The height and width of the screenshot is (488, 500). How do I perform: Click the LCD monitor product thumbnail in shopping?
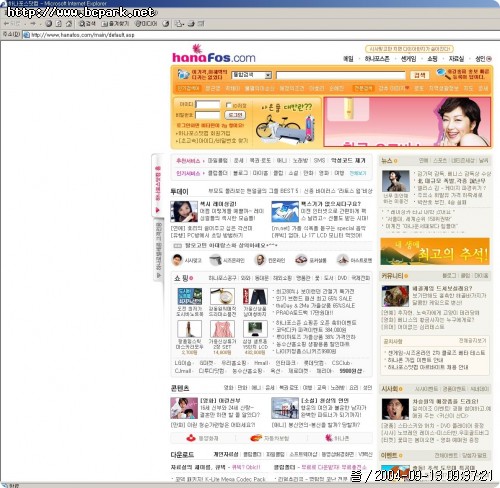(255, 329)
